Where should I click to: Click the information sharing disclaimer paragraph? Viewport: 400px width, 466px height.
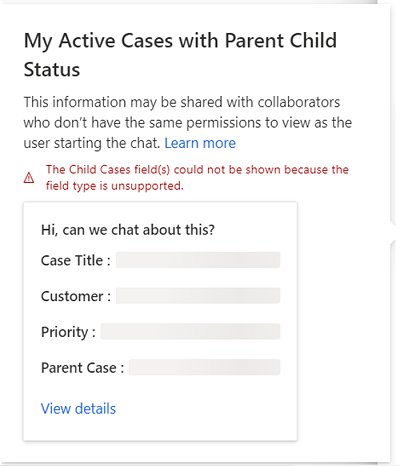click(188, 123)
